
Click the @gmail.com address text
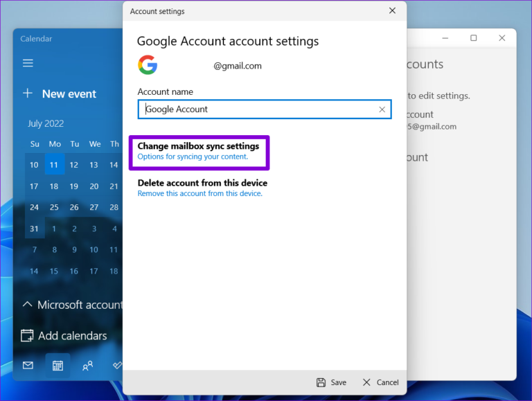click(238, 66)
